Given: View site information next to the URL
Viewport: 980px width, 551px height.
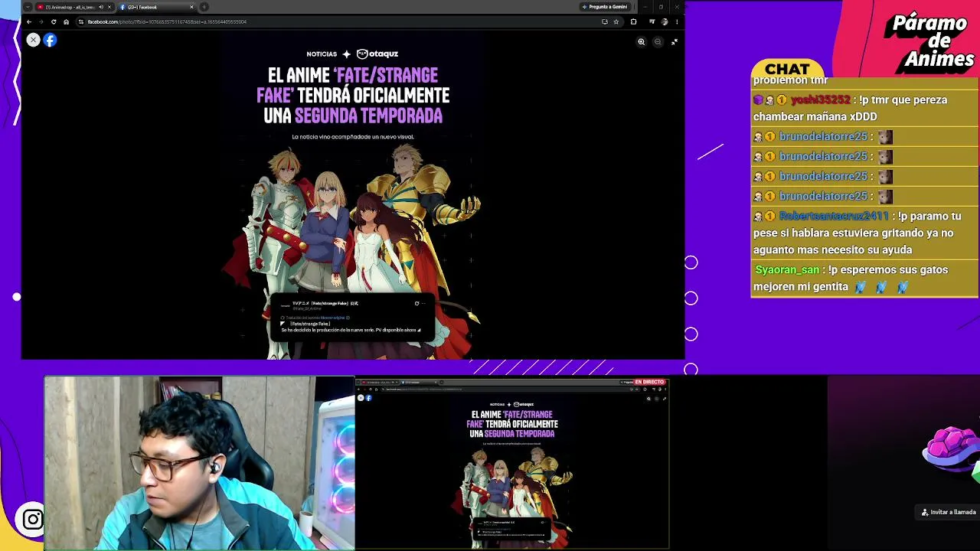Looking at the screenshot, I should (81, 21).
